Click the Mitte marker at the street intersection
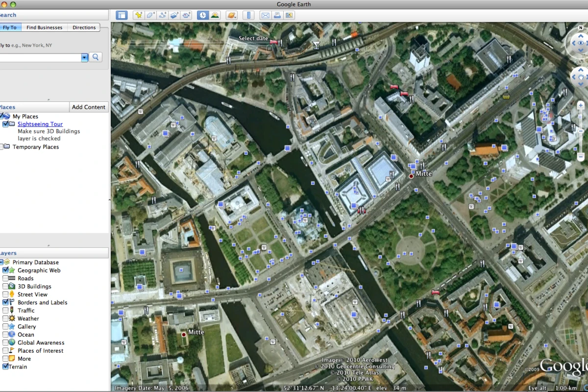This screenshot has width=588, height=392. pos(412,176)
